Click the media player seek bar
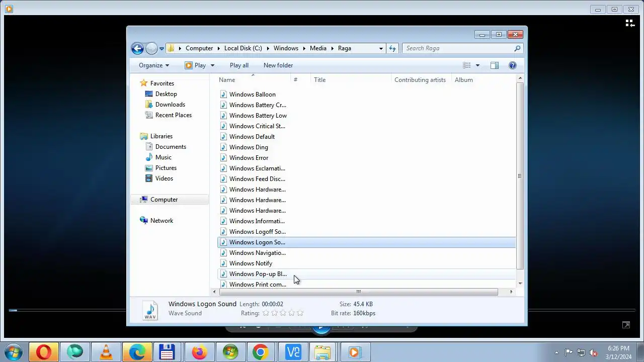Screen dimensions: 644x362 pos(322,310)
